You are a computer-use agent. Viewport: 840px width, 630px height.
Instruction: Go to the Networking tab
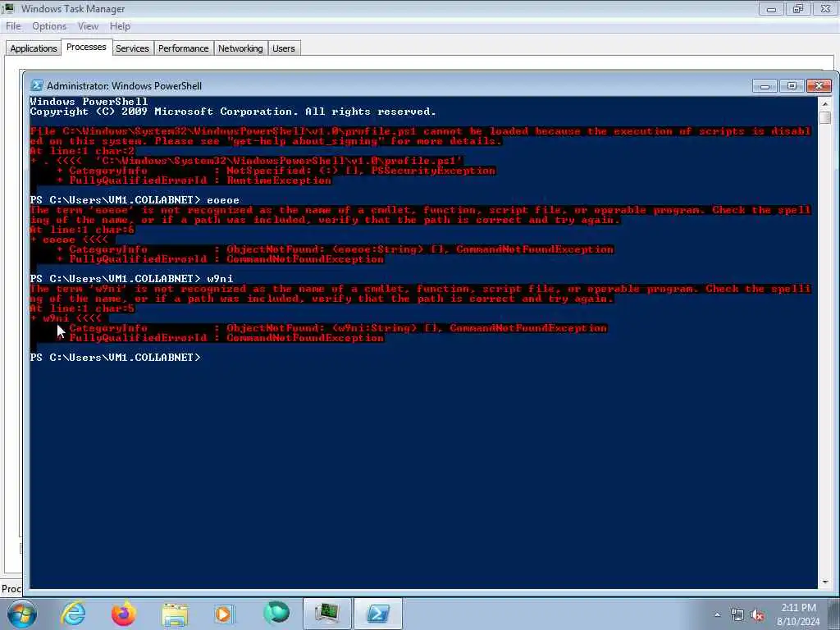240,48
